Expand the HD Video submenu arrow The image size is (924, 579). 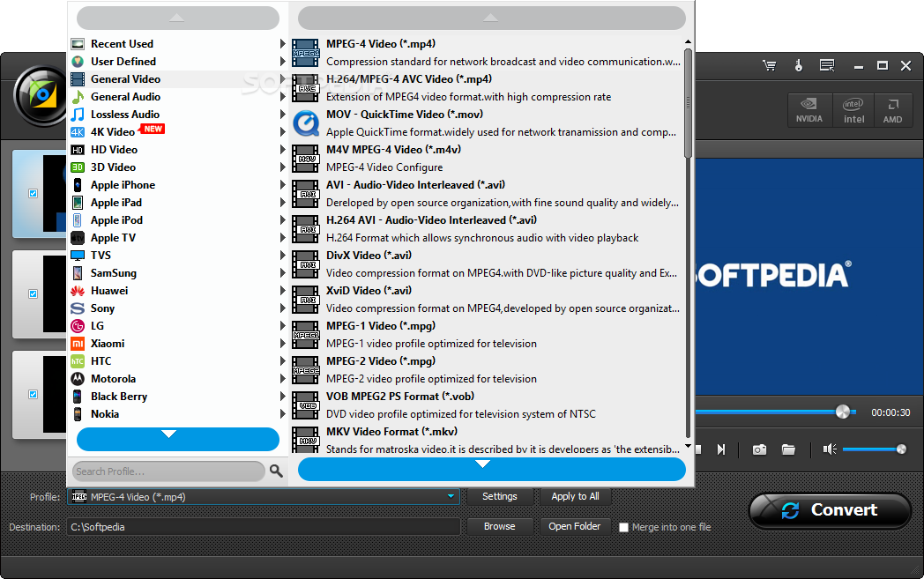[x=282, y=150]
